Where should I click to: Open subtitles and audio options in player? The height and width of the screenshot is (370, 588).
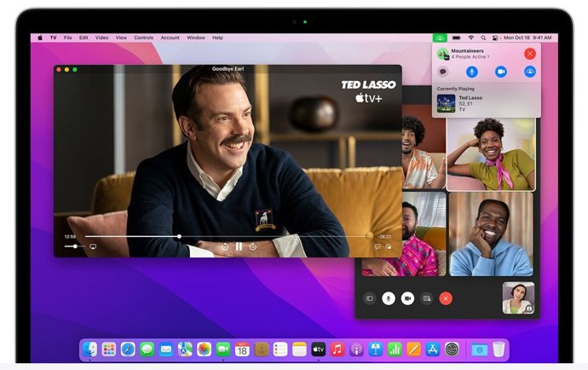coord(378,246)
